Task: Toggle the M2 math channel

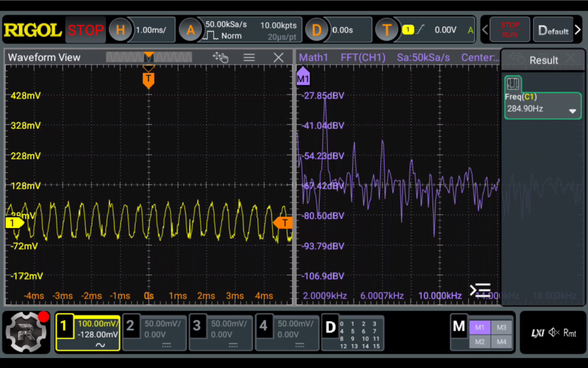Action: click(480, 342)
